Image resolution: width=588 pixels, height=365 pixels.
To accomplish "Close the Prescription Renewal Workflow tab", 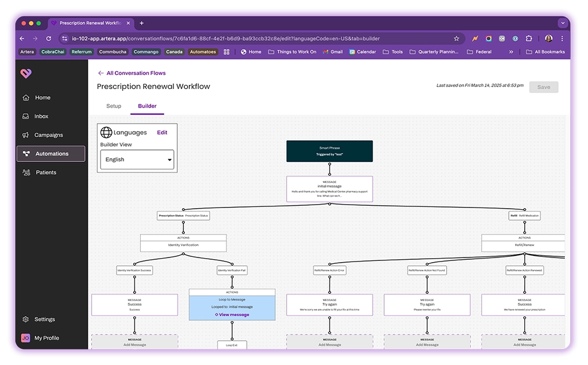I will coord(128,24).
